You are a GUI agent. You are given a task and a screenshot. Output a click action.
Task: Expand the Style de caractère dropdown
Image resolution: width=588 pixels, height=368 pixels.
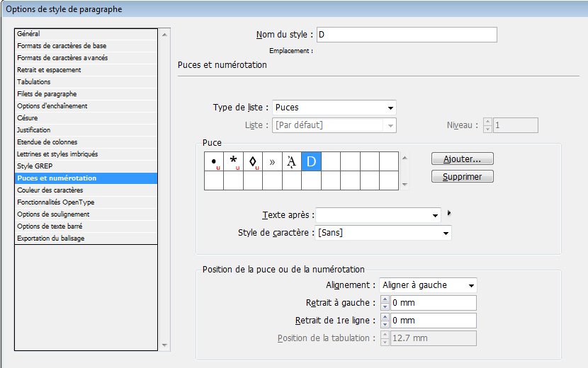446,233
